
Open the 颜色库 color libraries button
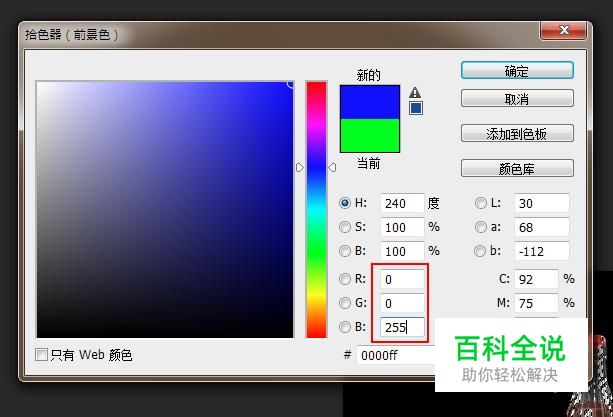click(x=517, y=169)
